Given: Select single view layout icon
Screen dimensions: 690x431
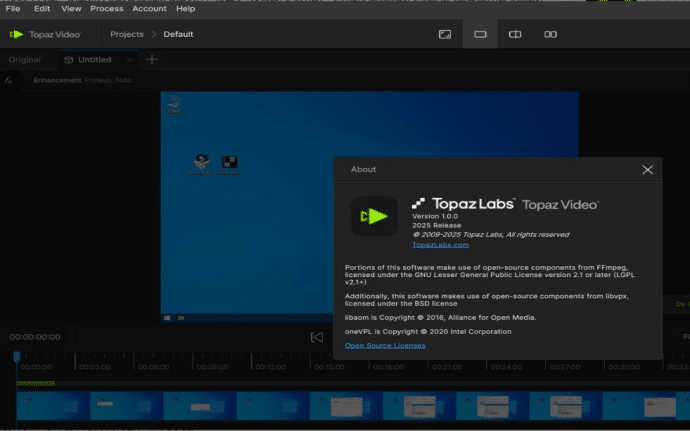Looking at the screenshot, I should pyautogui.click(x=480, y=34).
